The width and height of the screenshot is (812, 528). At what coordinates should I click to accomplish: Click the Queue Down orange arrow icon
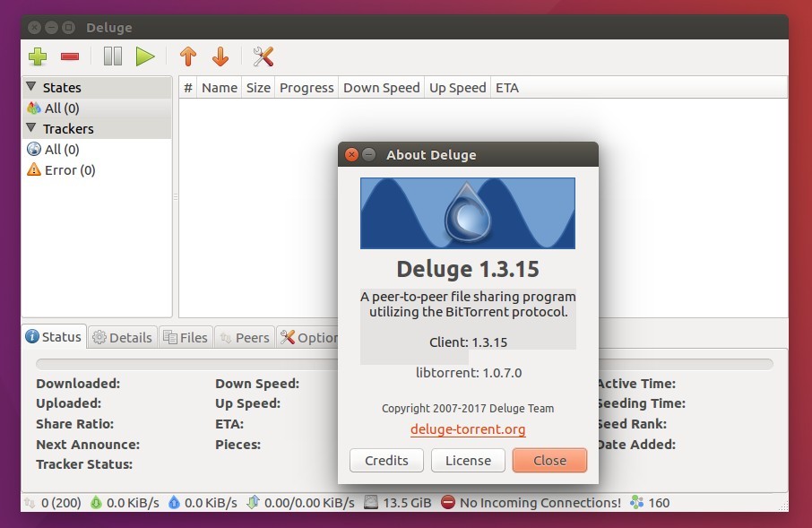pyautogui.click(x=220, y=56)
